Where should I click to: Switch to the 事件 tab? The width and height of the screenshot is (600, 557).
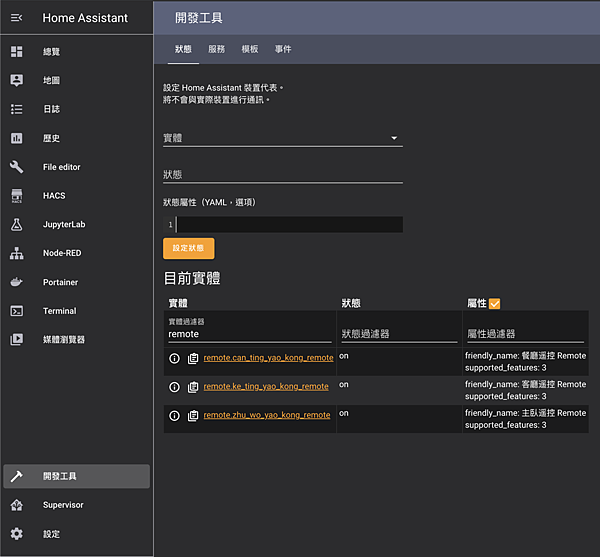click(x=283, y=49)
